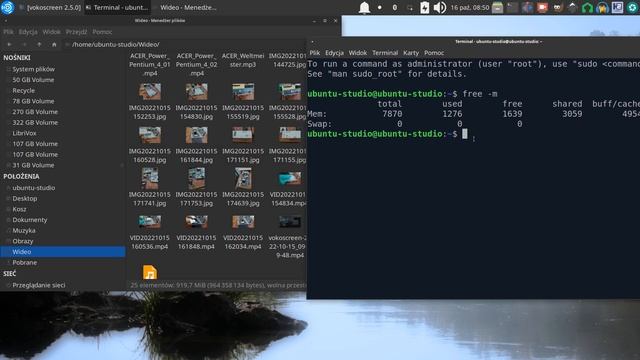Image resolution: width=640 pixels, height=360 pixels.
Task: Switch to Wideo - Menedżer taskbar button
Action: point(184,7)
